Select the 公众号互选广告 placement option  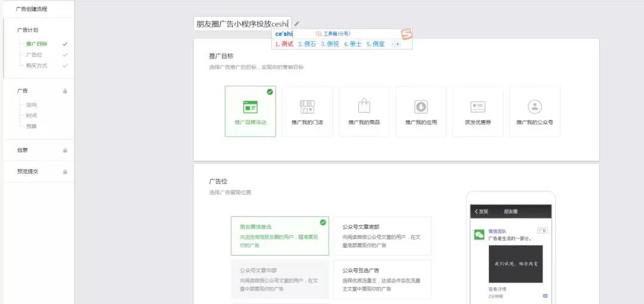click(x=382, y=280)
